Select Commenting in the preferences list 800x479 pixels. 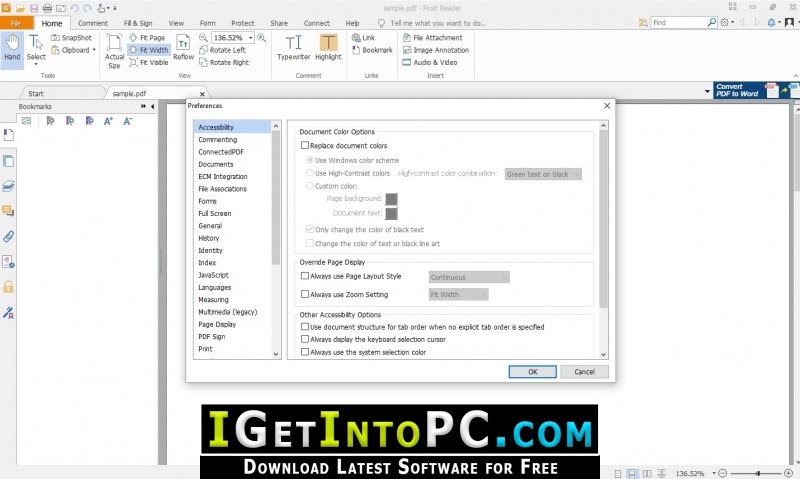pos(217,139)
